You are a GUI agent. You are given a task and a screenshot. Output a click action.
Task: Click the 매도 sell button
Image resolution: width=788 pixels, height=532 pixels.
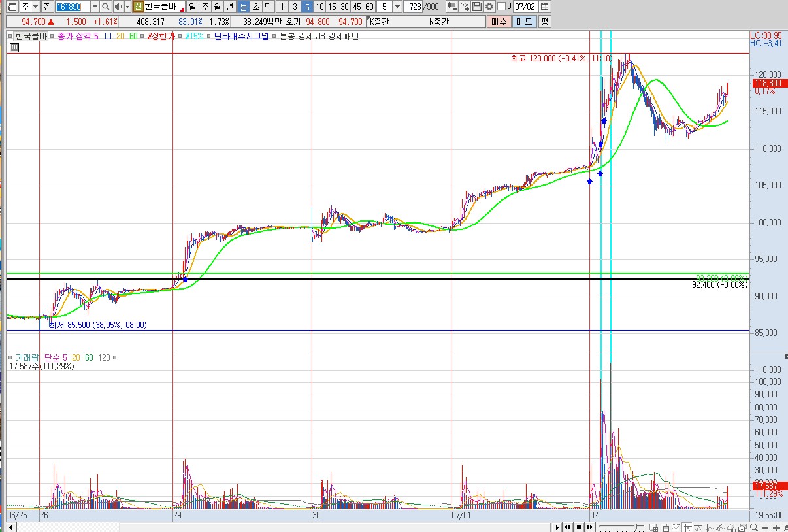point(524,22)
